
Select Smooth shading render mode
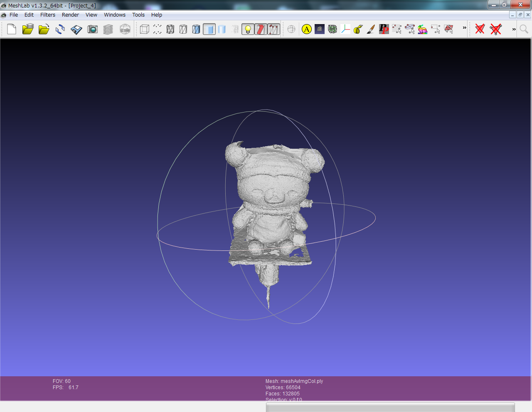(222, 29)
